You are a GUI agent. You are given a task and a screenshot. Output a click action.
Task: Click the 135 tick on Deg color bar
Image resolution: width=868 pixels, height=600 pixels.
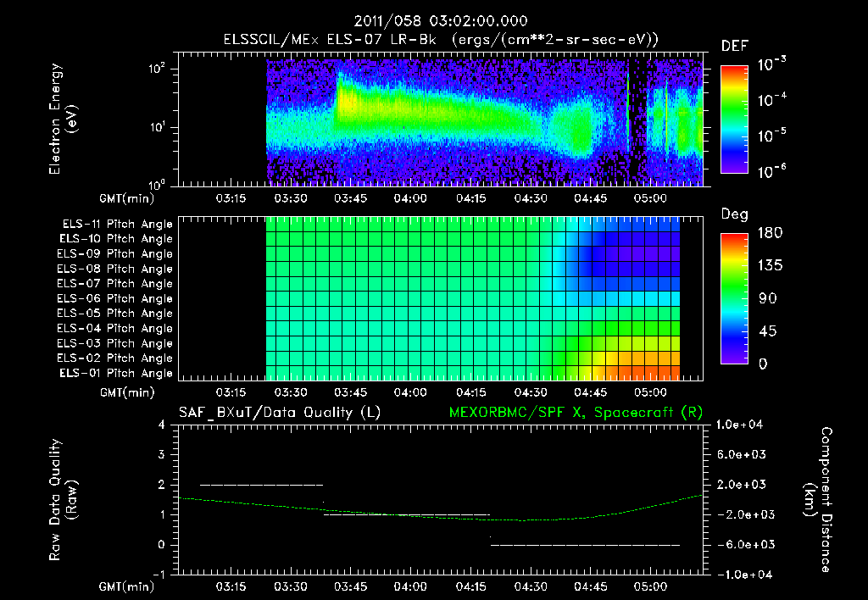pos(770,266)
